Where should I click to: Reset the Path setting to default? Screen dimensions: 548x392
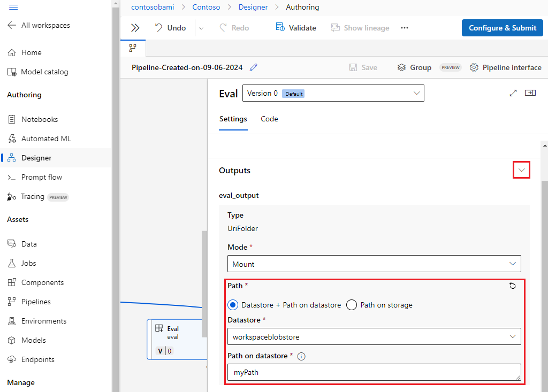[513, 286]
